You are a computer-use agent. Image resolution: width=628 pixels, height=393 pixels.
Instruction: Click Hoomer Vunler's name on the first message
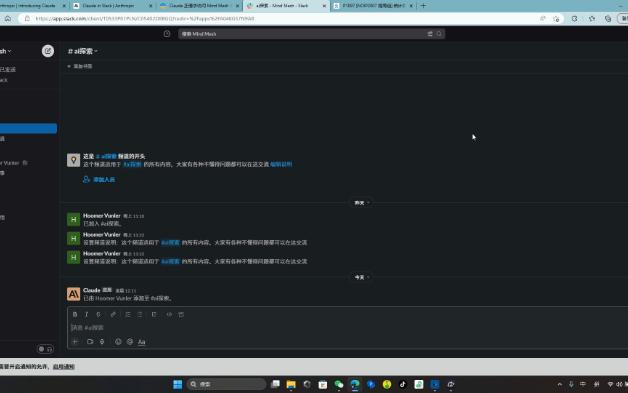102,216
